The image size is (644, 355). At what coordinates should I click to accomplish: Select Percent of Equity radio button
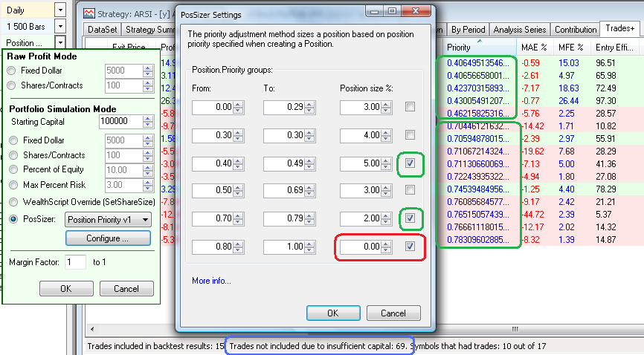pos(11,170)
